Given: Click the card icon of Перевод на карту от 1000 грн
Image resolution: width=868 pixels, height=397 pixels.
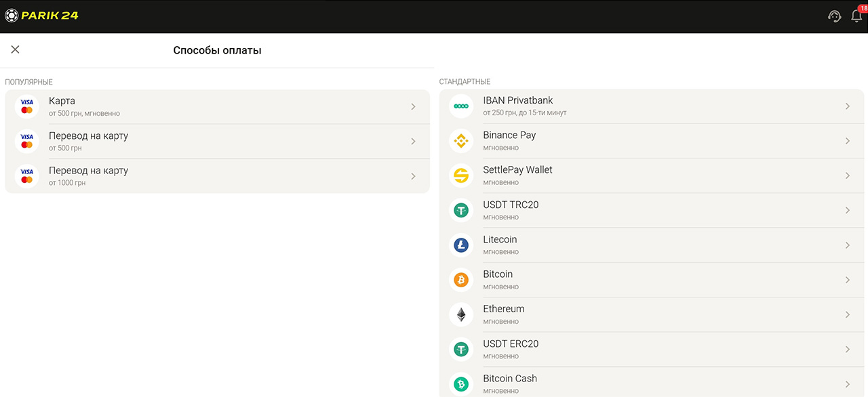Looking at the screenshot, I should [27, 176].
